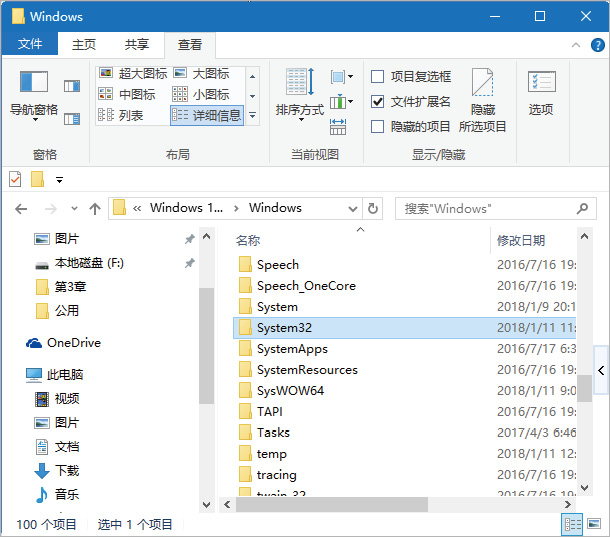610x537 pixels.
Task: Toggle the Details pane icon
Action: click(72, 119)
